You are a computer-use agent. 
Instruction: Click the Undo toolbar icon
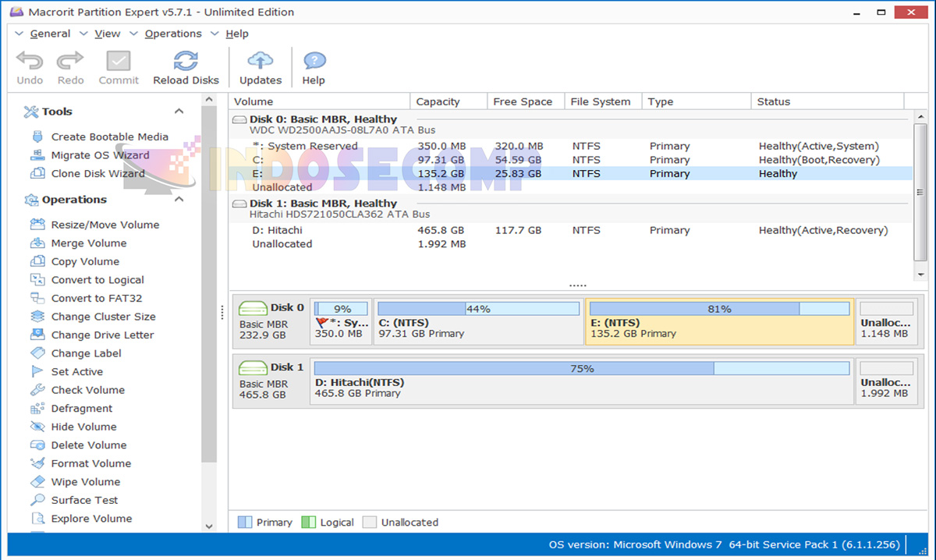30,61
